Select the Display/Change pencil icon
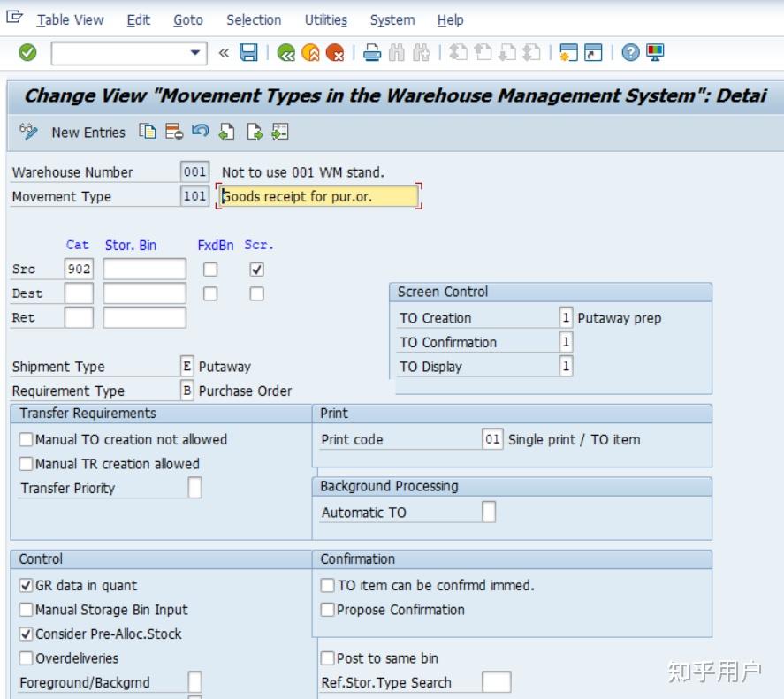The image size is (784, 699). click(29, 132)
